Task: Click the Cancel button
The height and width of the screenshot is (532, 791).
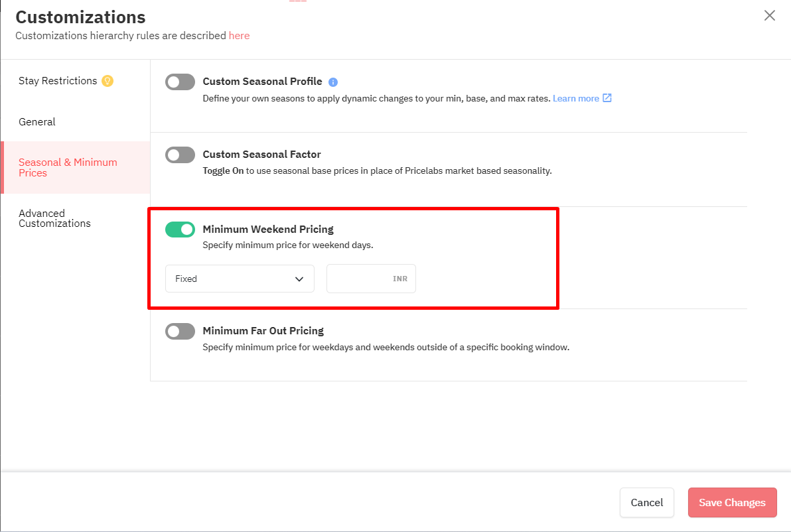Action: coord(647,502)
